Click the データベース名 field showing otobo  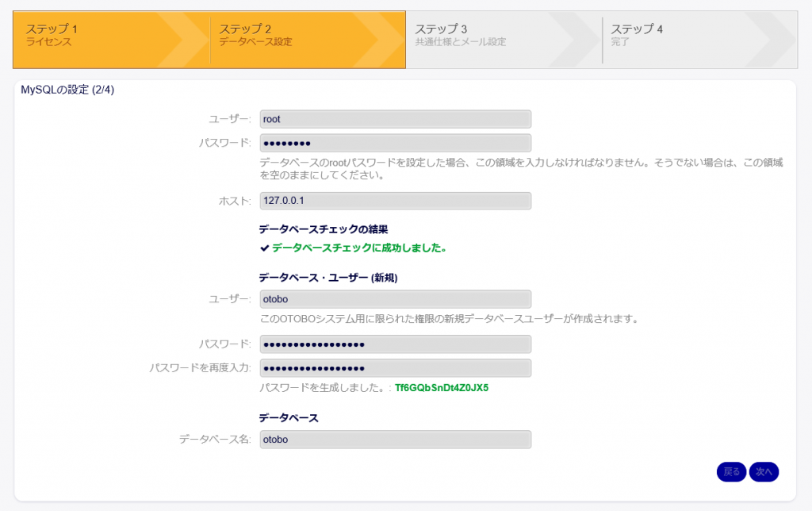coord(395,440)
